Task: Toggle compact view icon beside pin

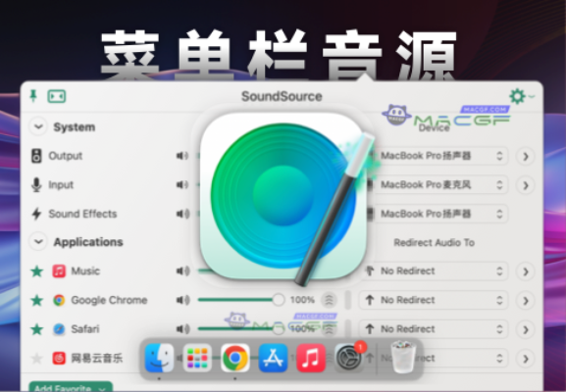Action: pos(57,96)
